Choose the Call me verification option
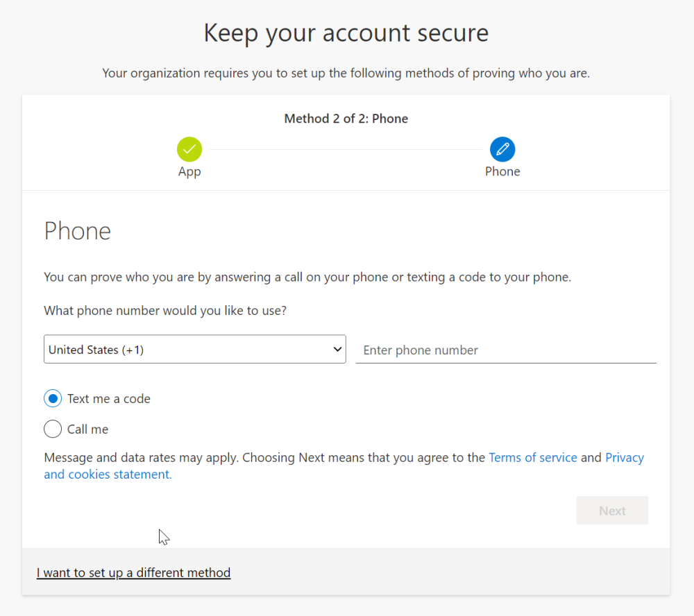 coord(53,429)
